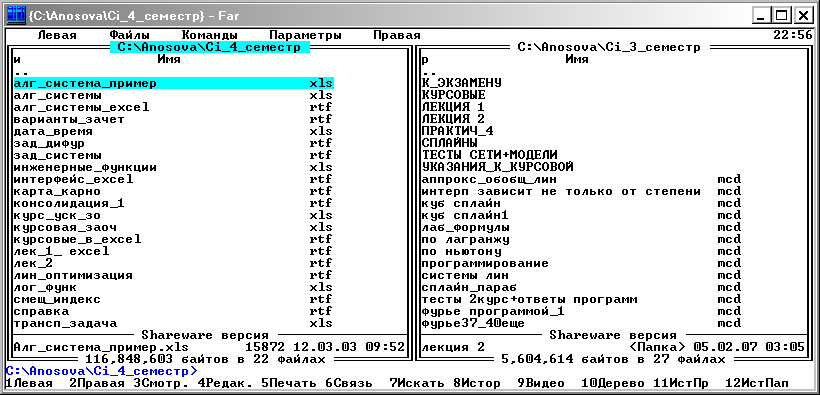Screen dimensions: 820x395
Task: Select folder КУРСОВЫЕ
Action: point(453,95)
